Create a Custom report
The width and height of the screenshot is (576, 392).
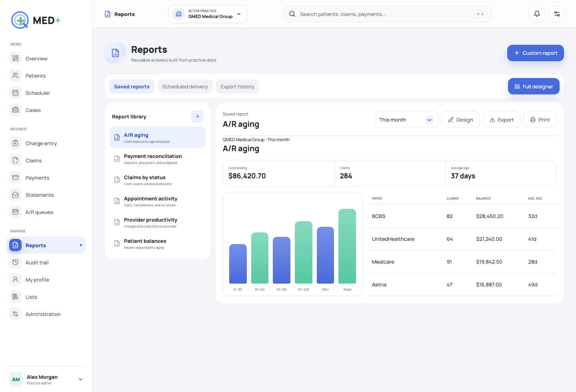[x=536, y=53]
